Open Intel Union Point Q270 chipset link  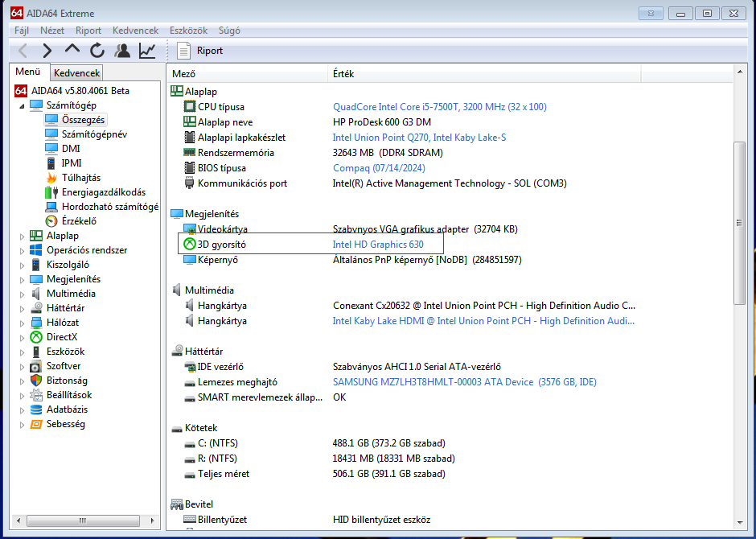[x=420, y=138]
